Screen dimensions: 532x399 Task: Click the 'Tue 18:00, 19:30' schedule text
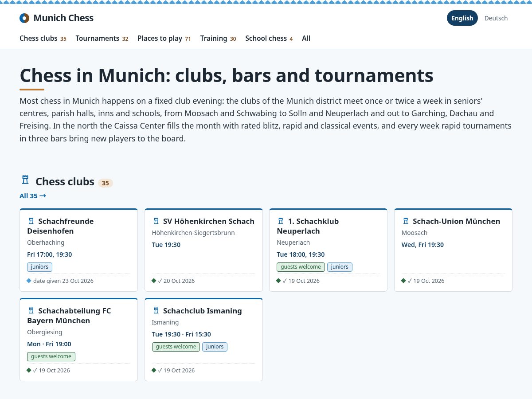[301, 254]
